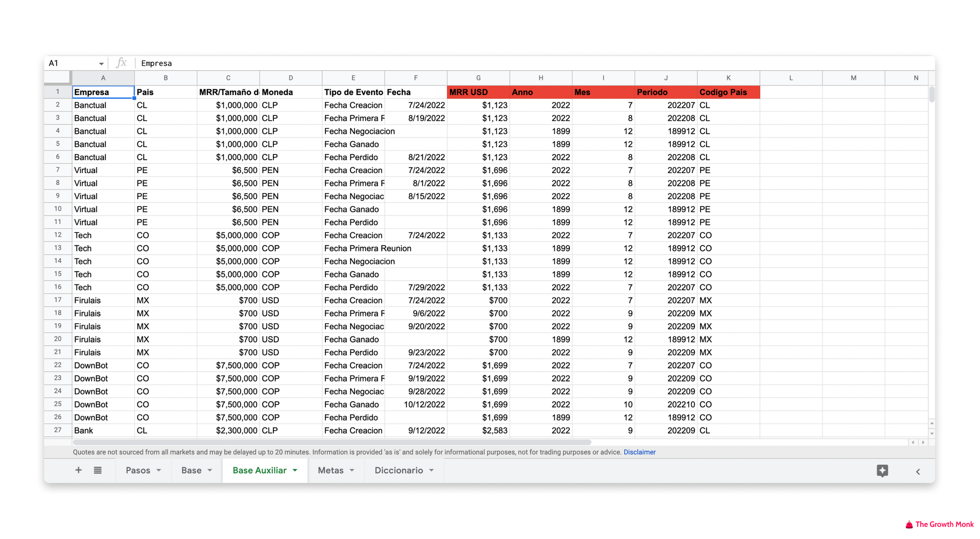The width and height of the screenshot is (980, 539).
Task: Click the scroll left arrow button
Action: (x=913, y=442)
